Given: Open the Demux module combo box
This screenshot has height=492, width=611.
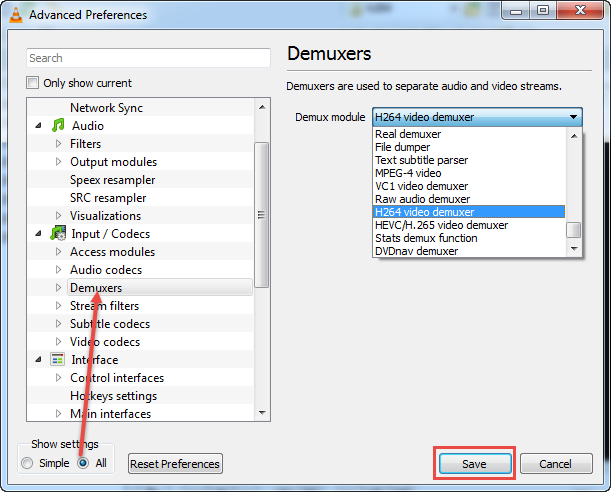Looking at the screenshot, I should pos(477,117).
